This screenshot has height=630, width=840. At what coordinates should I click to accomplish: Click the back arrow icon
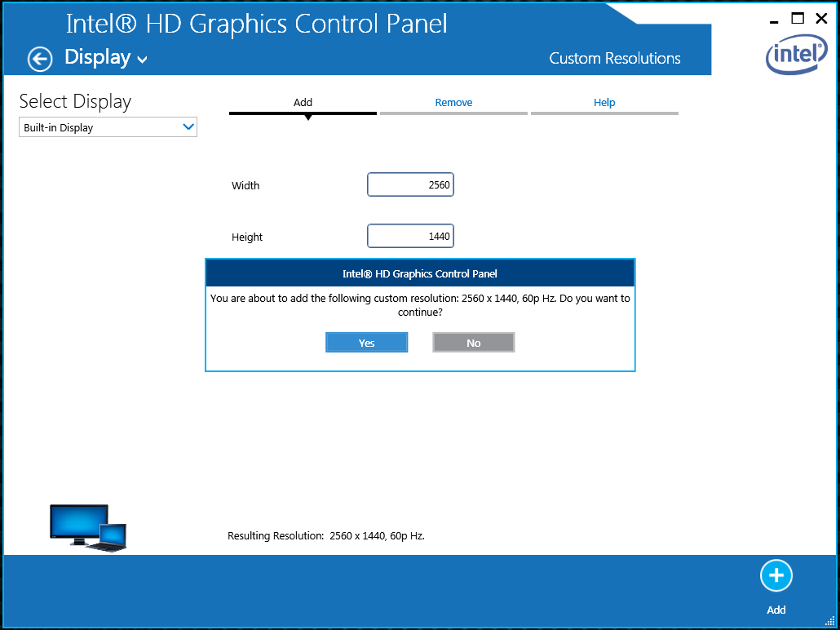pos(40,59)
